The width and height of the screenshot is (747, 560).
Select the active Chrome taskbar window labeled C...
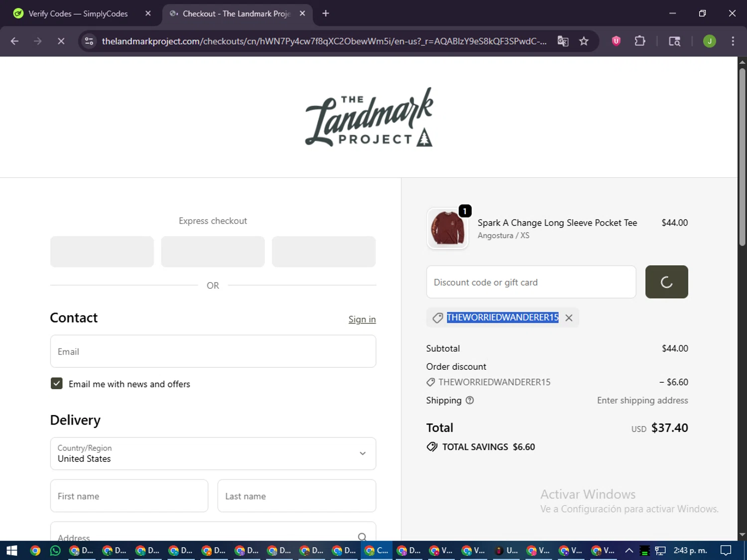point(376,551)
